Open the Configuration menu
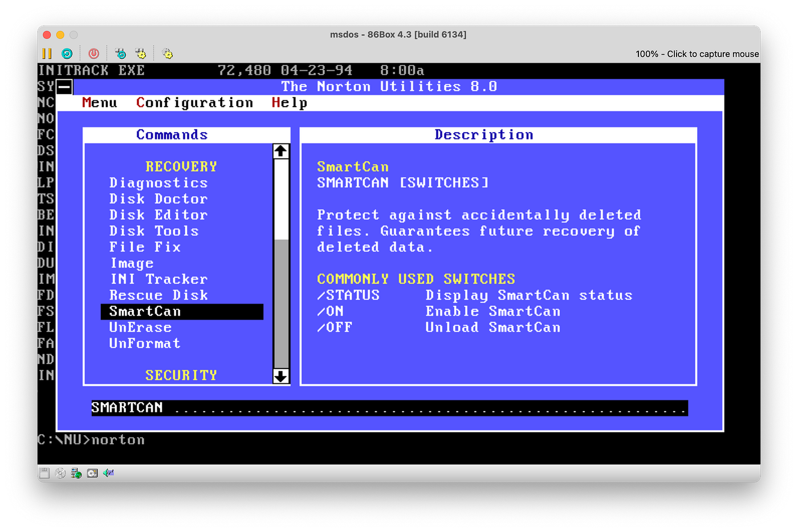 (x=194, y=103)
